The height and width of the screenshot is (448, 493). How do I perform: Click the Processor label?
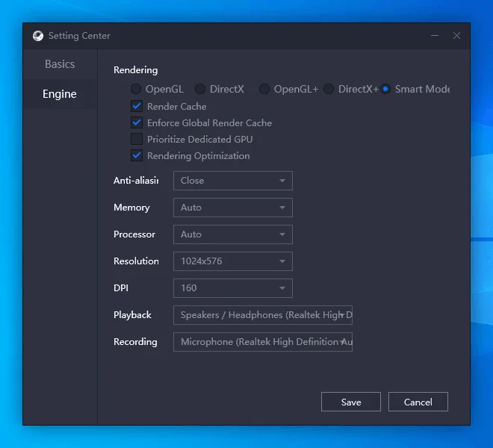click(x=134, y=234)
